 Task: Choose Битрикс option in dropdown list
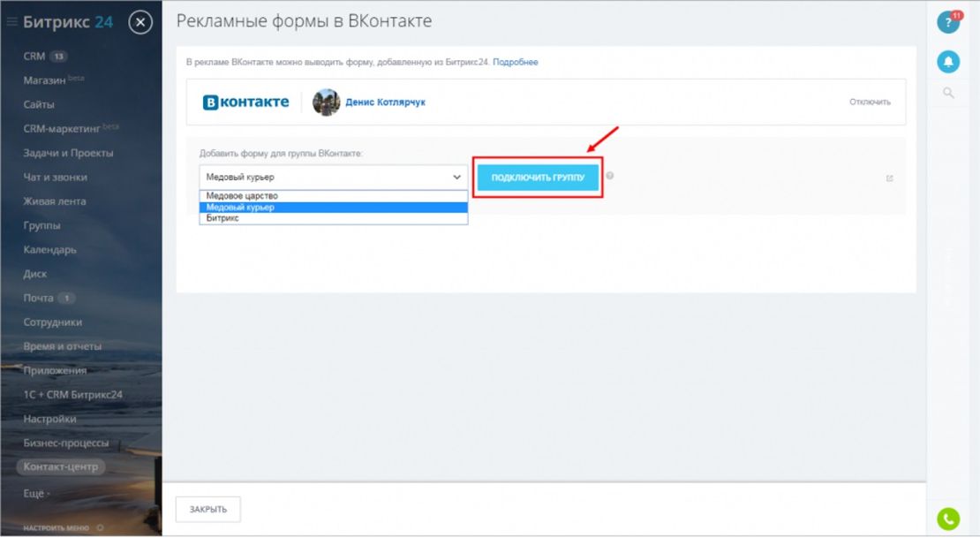[x=222, y=218]
